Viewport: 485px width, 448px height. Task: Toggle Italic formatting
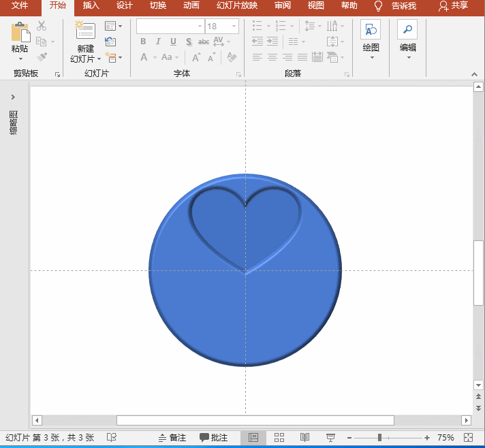pyautogui.click(x=158, y=42)
